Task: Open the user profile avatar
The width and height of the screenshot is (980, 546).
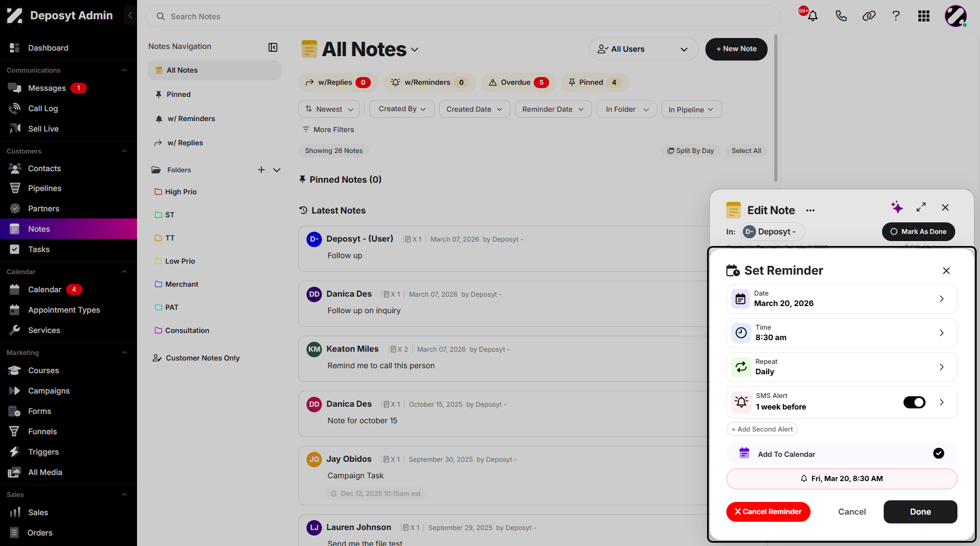Action: point(956,16)
